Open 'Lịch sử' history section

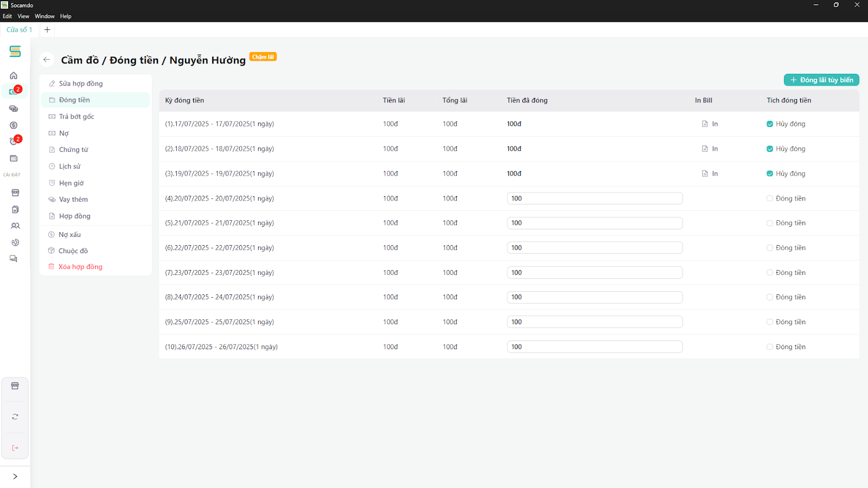(x=69, y=166)
